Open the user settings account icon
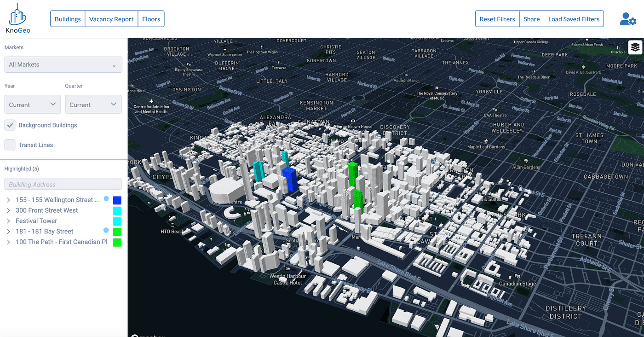 tap(628, 19)
